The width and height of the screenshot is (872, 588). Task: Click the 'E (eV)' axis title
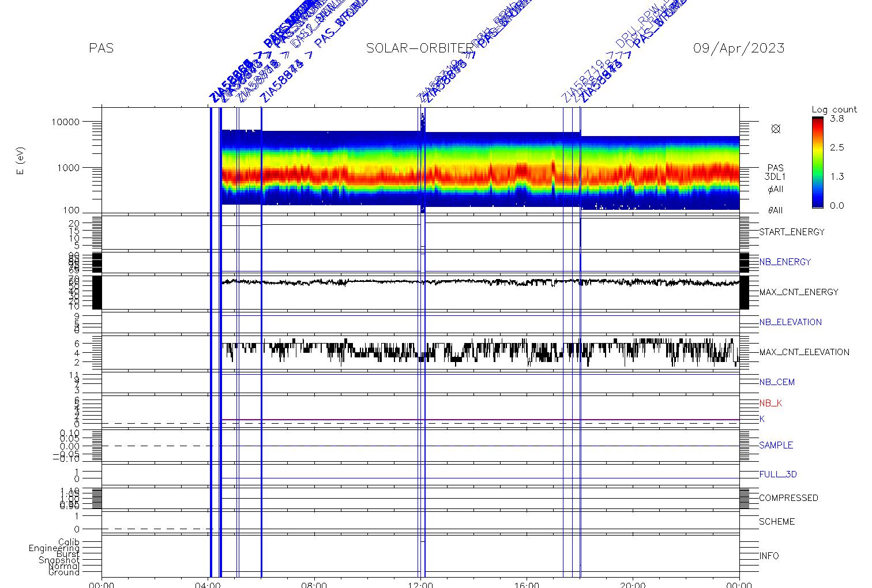click(21, 161)
